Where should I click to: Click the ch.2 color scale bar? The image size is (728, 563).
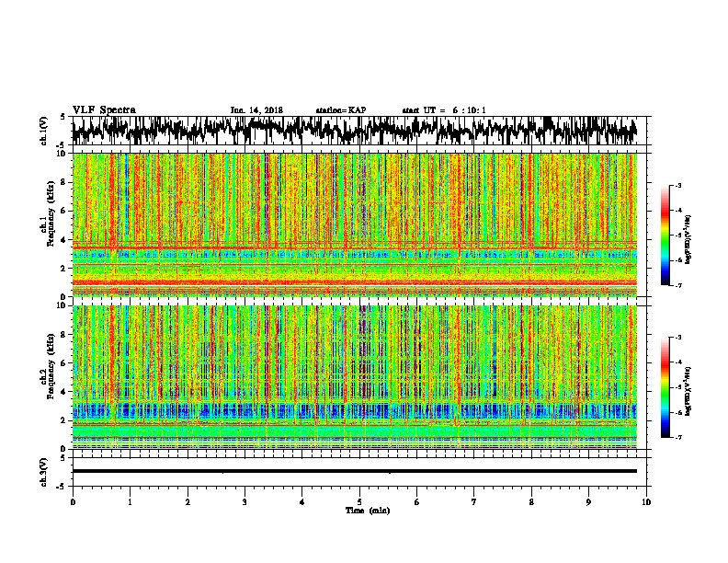665,387
